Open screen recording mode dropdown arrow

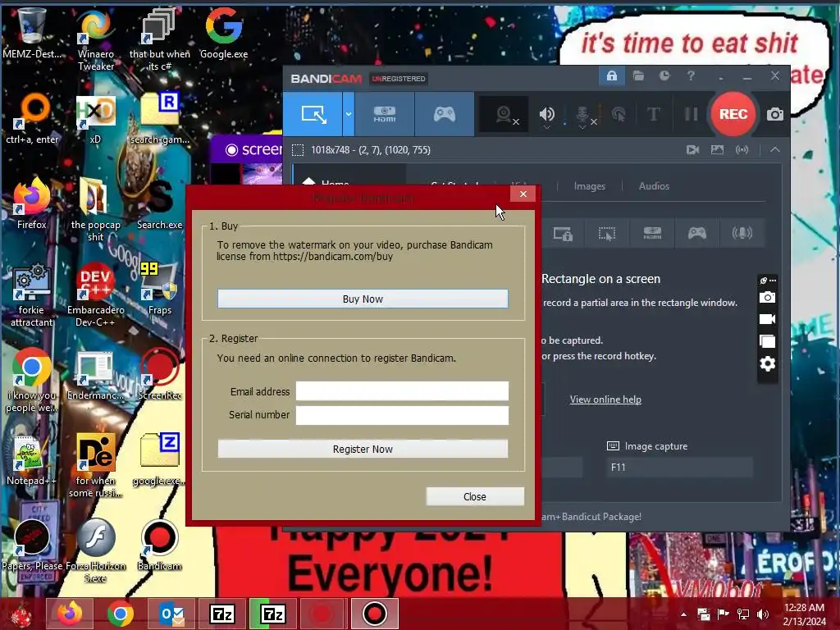(348, 114)
